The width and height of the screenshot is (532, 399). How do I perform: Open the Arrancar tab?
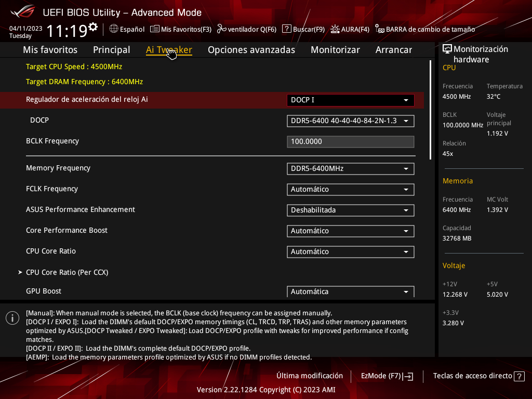pyautogui.click(x=394, y=50)
